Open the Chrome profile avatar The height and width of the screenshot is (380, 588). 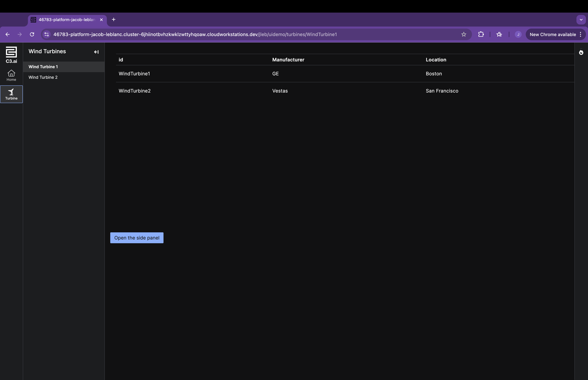click(517, 34)
